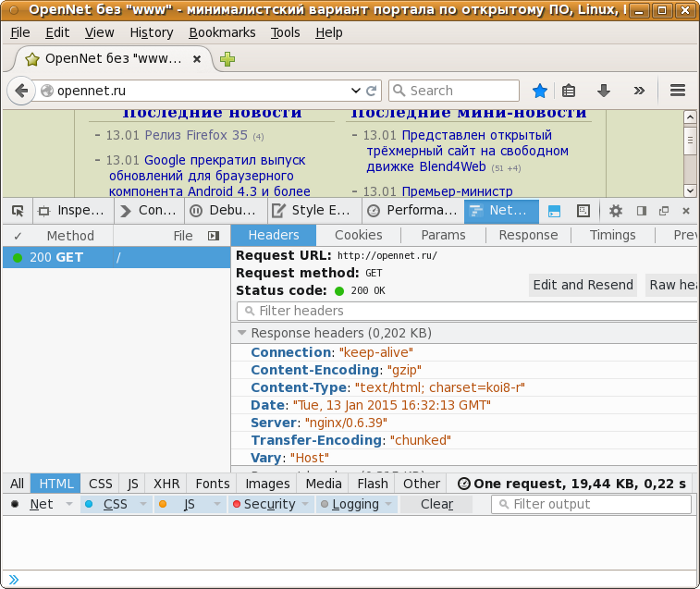Screen dimensions: 700x589
Task: Filter requests by Fonts
Action: [x=212, y=484]
